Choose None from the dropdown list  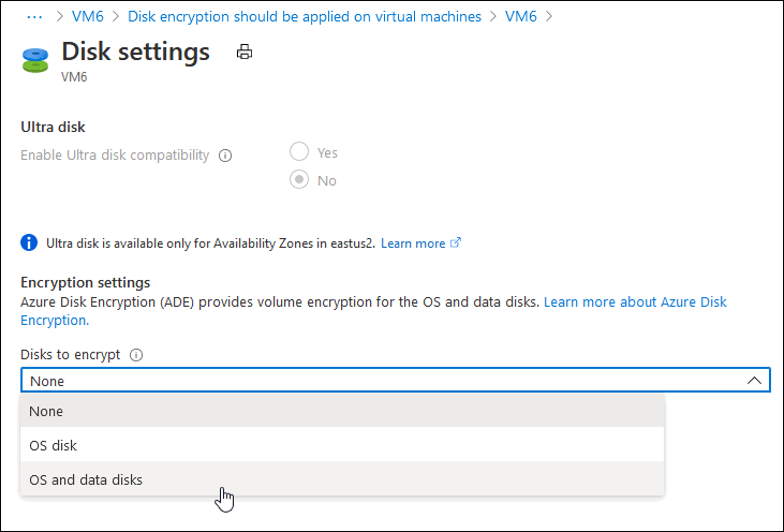point(342,411)
